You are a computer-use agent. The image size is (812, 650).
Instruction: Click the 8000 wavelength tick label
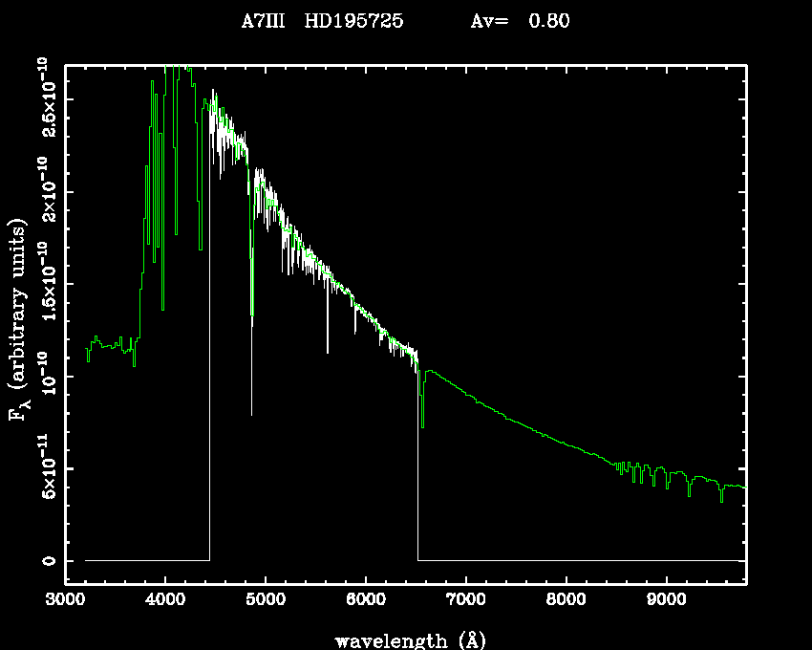tap(566, 602)
